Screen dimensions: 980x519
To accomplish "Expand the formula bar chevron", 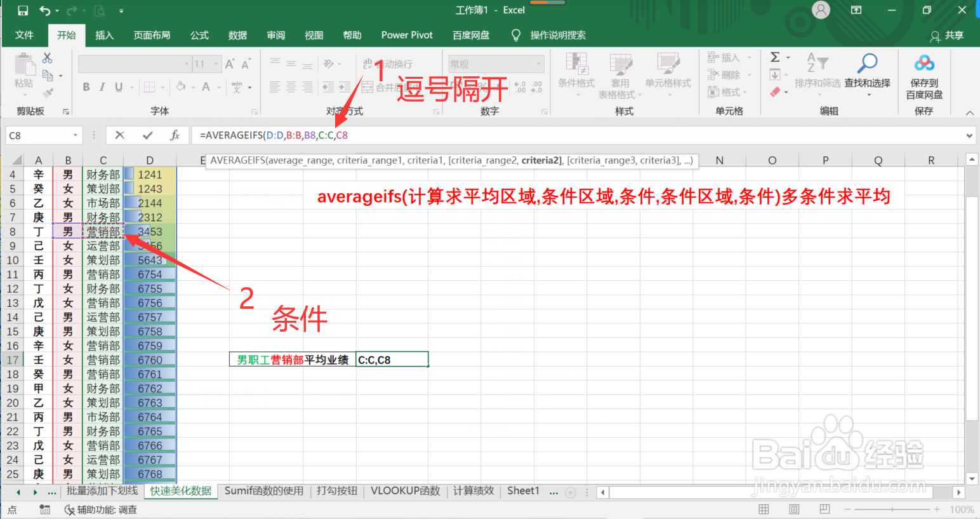I will pyautogui.click(x=969, y=135).
